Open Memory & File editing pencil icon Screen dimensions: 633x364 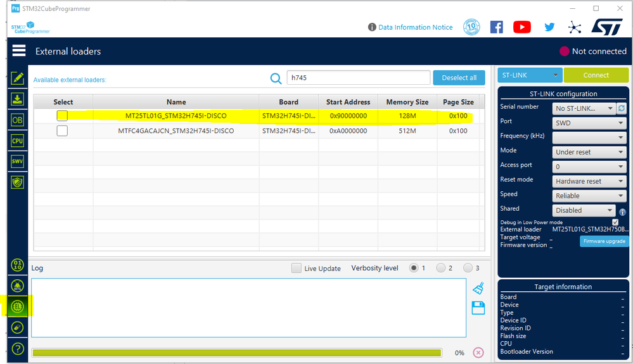coord(17,78)
